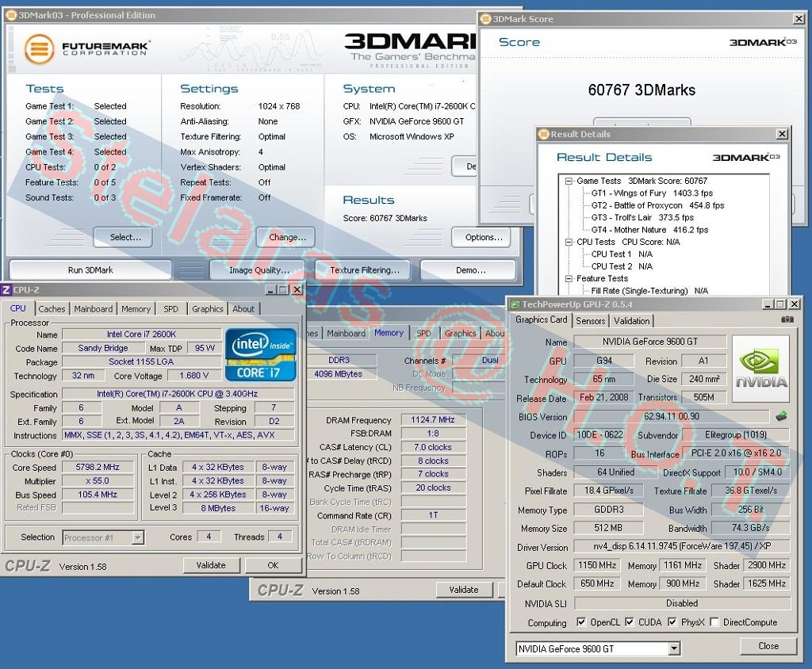Open Texture Filtering... dialog
Screen dimensions: 812x669
coord(363,270)
